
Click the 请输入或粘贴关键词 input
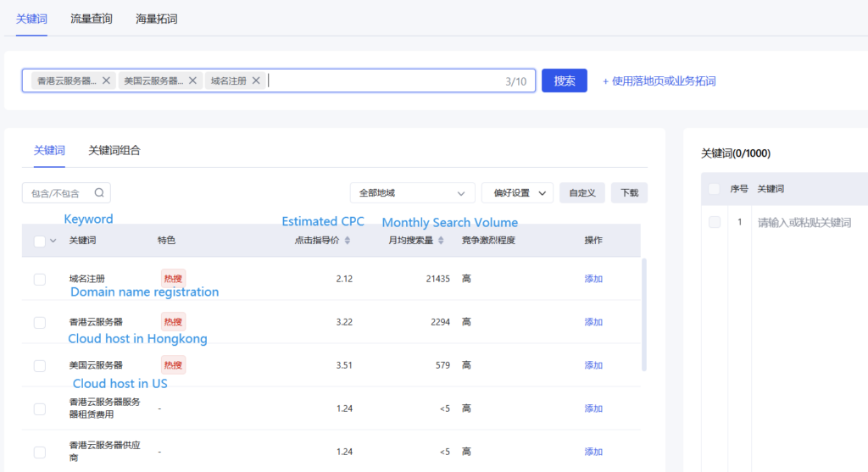pos(804,223)
